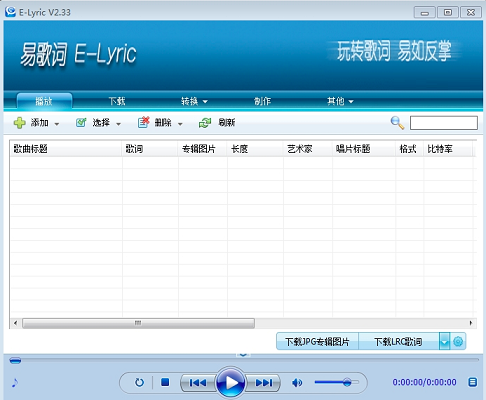Screen dimensions: 486x400
Task: Stop playback with the square Stop button
Action: click(165, 382)
